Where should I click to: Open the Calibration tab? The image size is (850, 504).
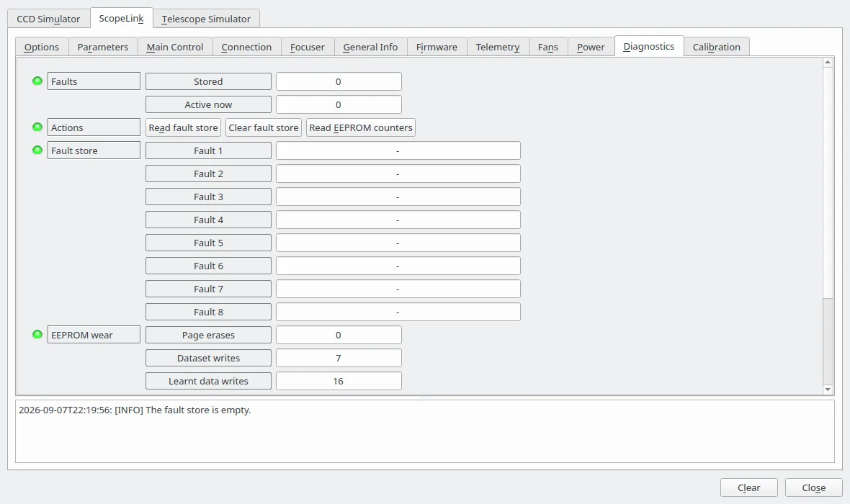(717, 47)
